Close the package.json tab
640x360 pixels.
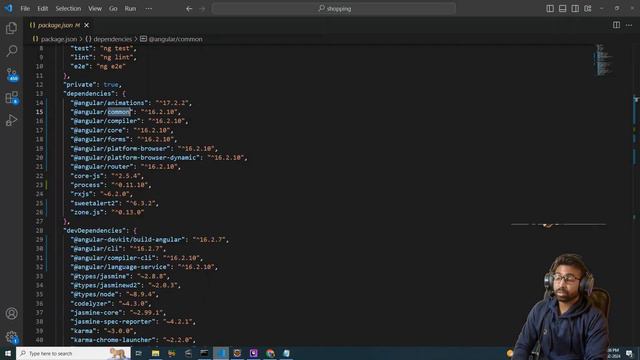87,25
